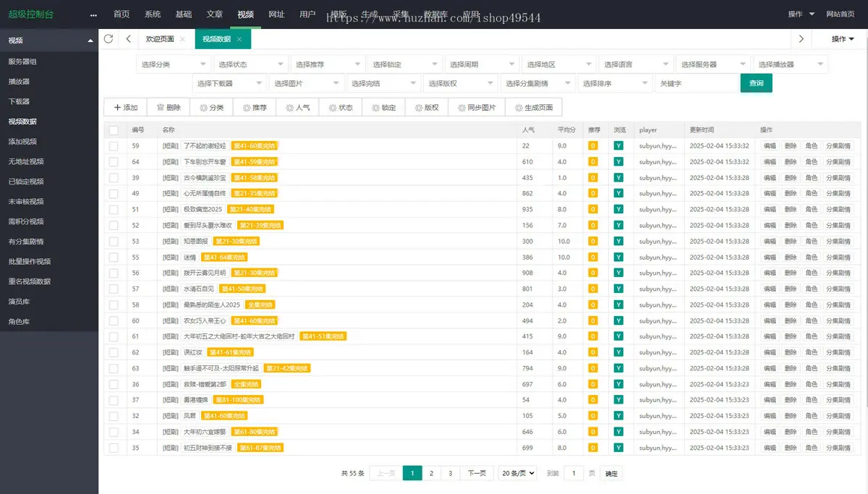Click the 添加 plus button
Viewport: 868px width, 494px height.
[x=125, y=108]
